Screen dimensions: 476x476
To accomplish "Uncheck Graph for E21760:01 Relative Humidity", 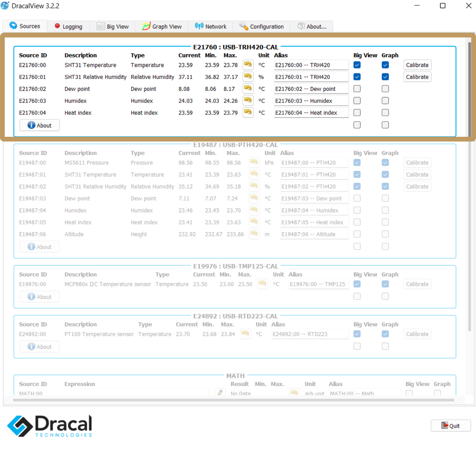I will [385, 77].
